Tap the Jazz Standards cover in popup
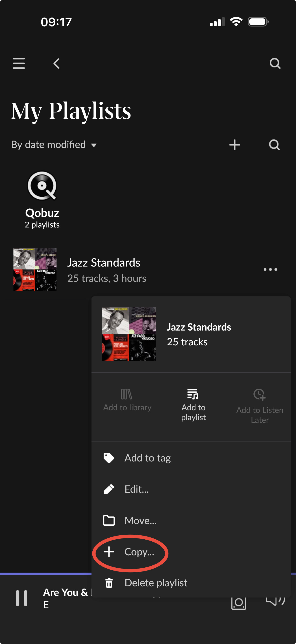 coord(129,334)
